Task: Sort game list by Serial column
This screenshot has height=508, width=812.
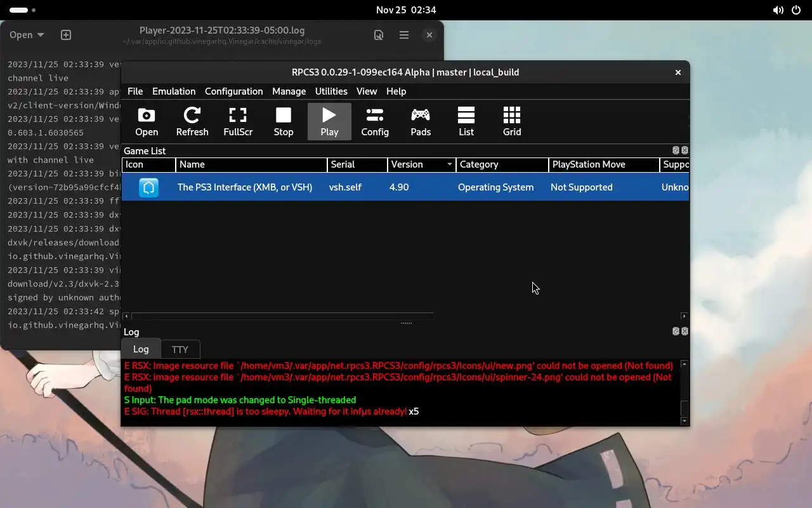Action: pos(358,164)
